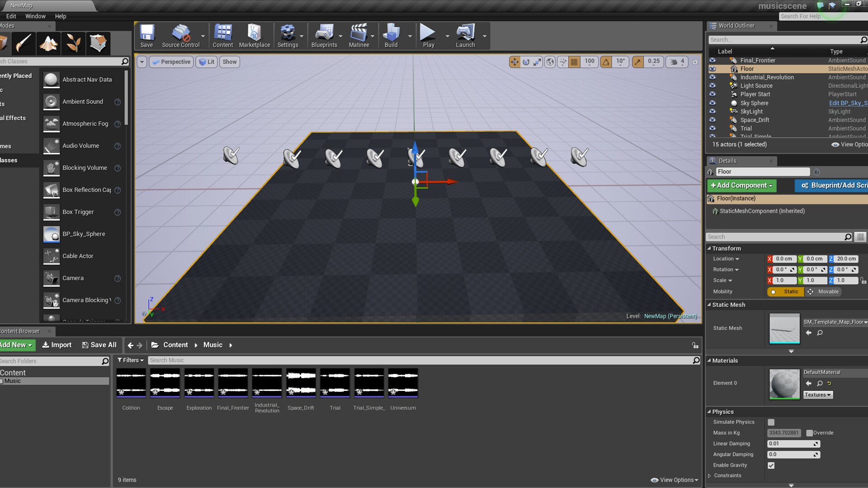This screenshot has height=488, width=868.
Task: Open the Blueprints toolbar icon
Action: (x=324, y=36)
